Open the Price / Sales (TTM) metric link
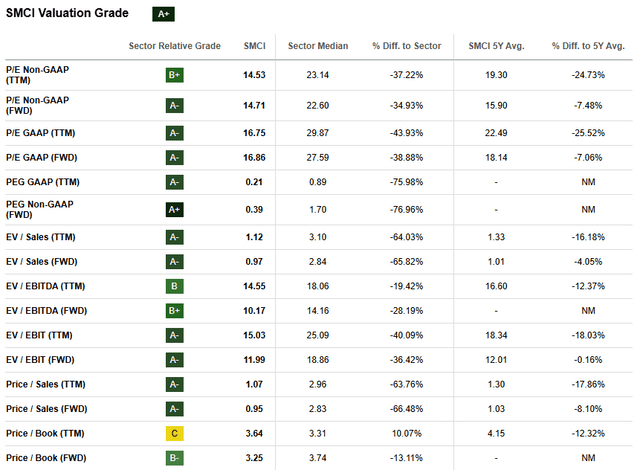This screenshot has width=640, height=470. coord(46,384)
